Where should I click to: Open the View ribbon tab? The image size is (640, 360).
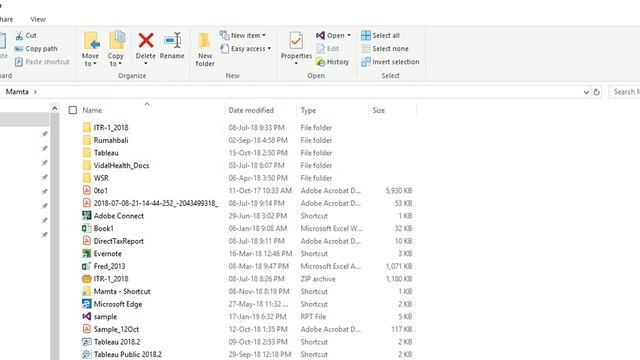tap(38, 19)
